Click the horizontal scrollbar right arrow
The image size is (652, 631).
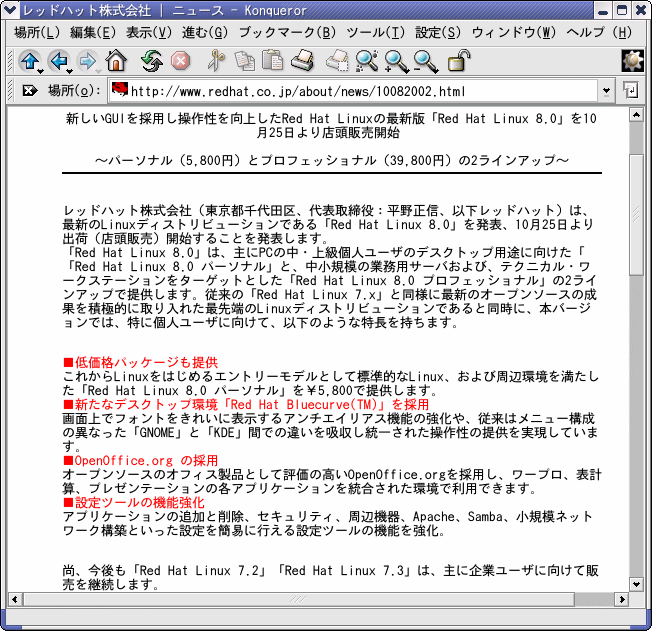pyautogui.click(x=622, y=599)
